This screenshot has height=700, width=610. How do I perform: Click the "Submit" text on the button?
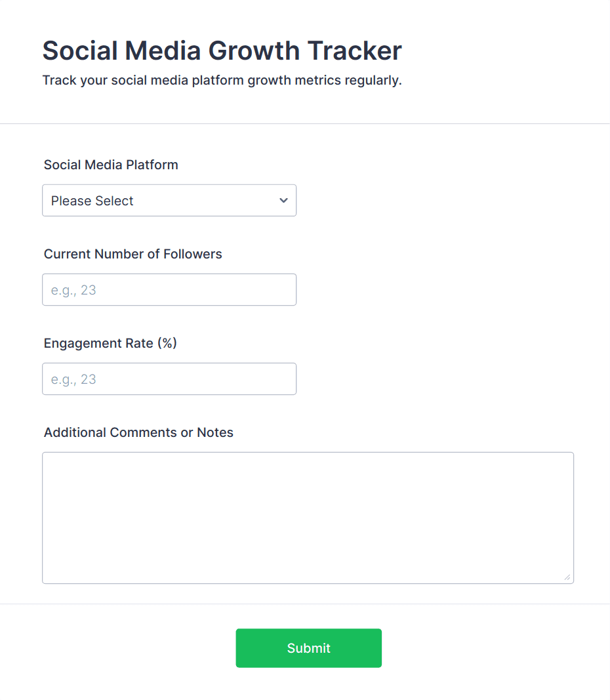coord(308,648)
